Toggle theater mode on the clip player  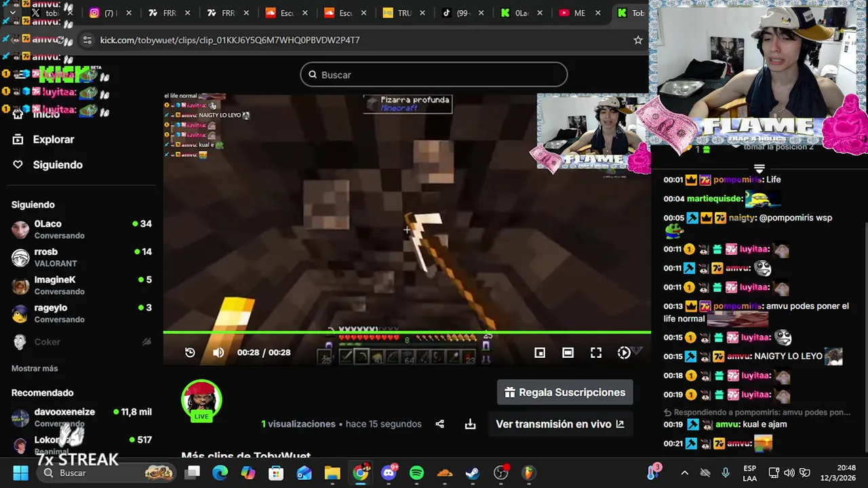coord(568,352)
